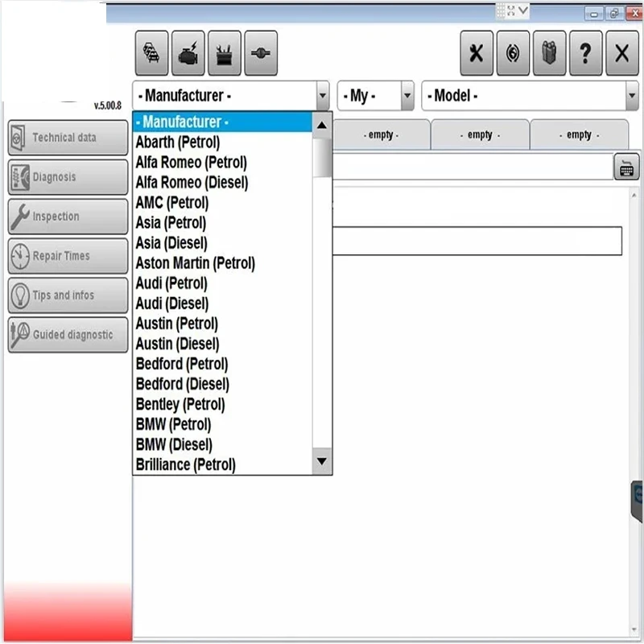Viewport: 644px width, 644px height.
Task: Click main panel scroll down arrow
Action: coord(634,629)
